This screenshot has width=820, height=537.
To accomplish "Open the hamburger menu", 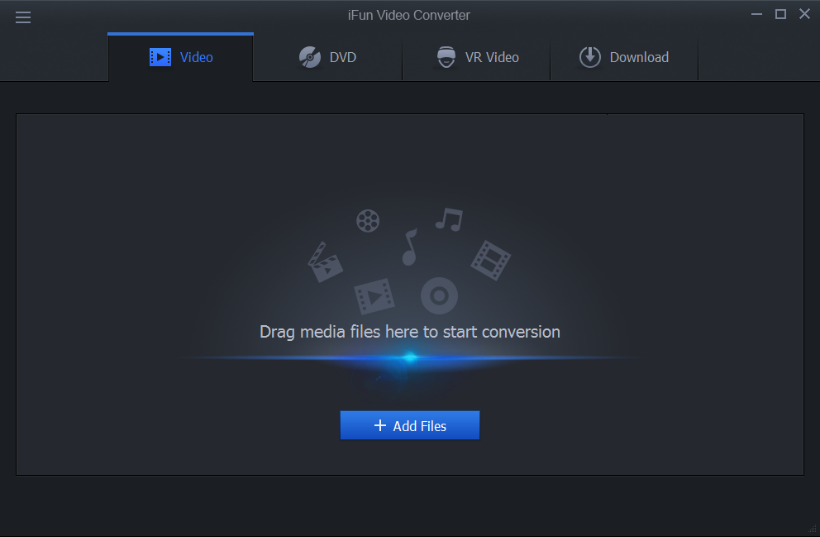I will [x=23, y=17].
